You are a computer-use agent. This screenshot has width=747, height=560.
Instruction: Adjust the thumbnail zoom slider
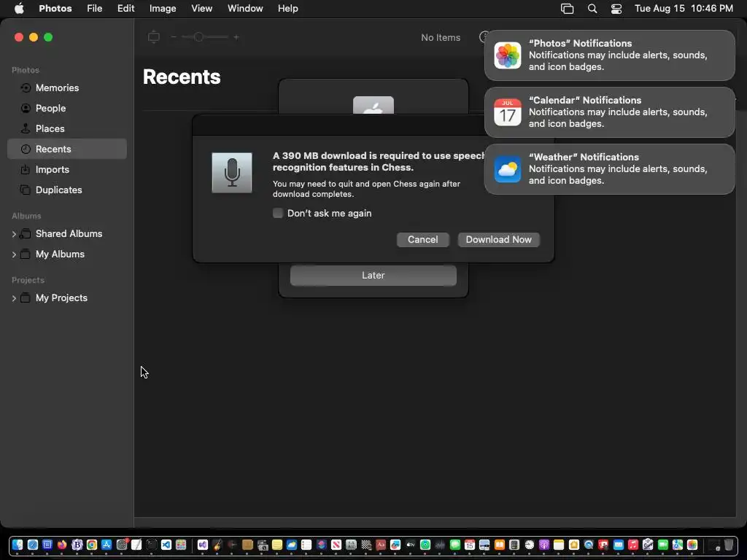pos(205,36)
